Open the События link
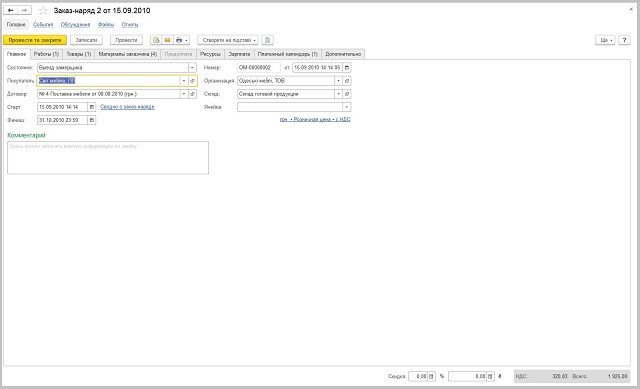 tap(43, 24)
